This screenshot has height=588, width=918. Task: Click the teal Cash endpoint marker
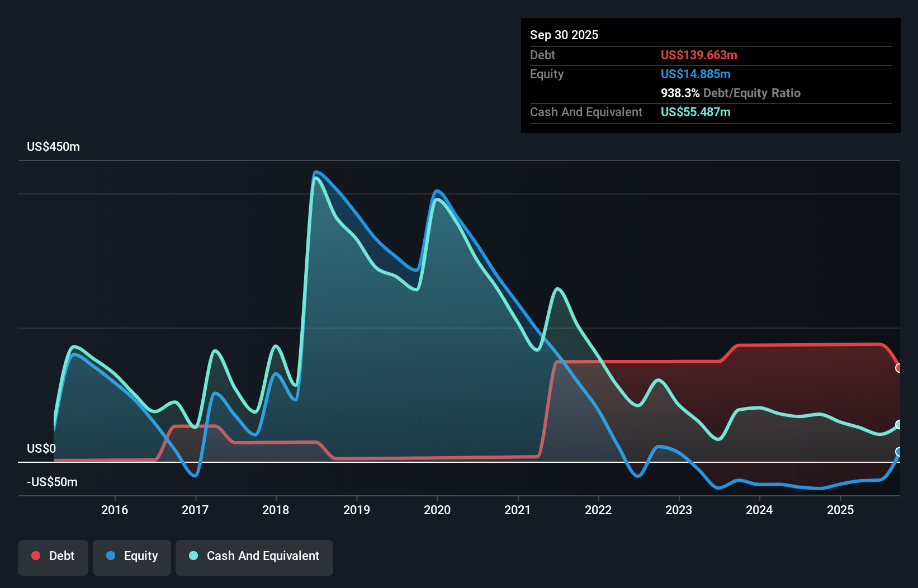point(899,425)
